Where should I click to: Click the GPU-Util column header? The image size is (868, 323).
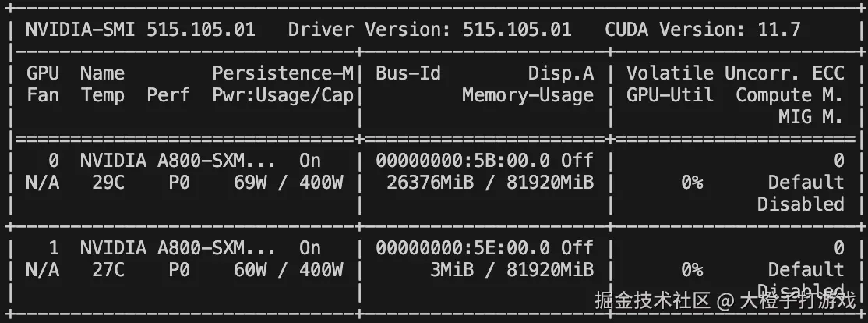pos(670,95)
